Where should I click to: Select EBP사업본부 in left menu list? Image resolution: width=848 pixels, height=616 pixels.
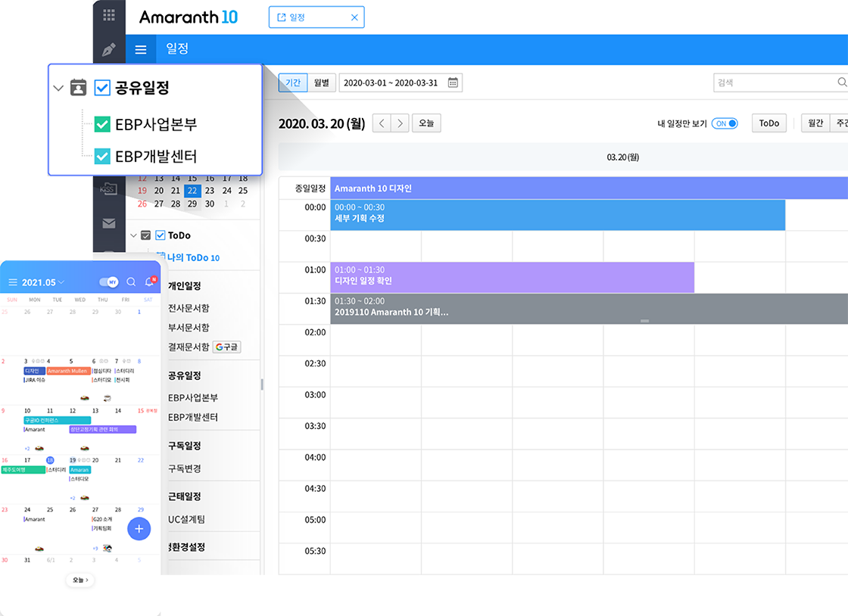click(x=192, y=398)
